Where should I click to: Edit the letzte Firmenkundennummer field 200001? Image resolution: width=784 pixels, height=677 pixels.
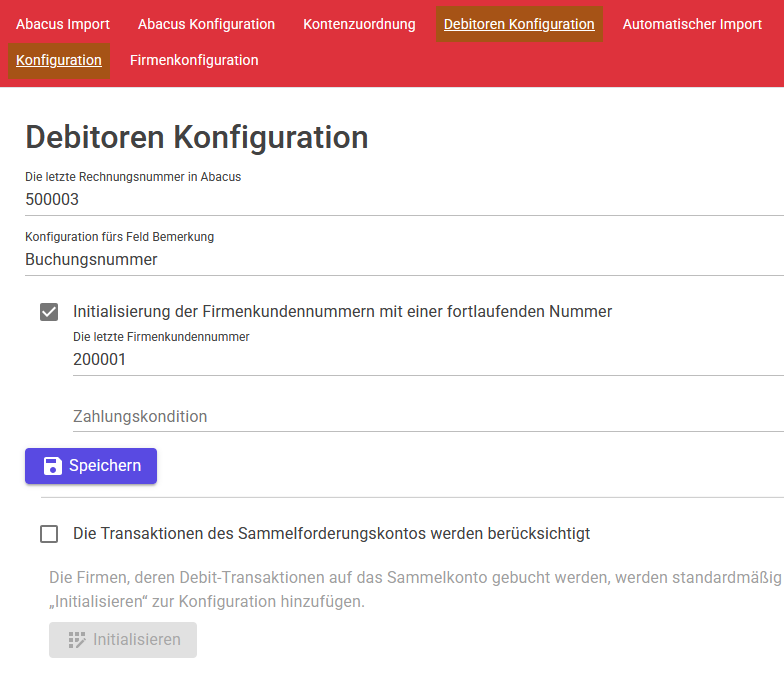(x=428, y=360)
